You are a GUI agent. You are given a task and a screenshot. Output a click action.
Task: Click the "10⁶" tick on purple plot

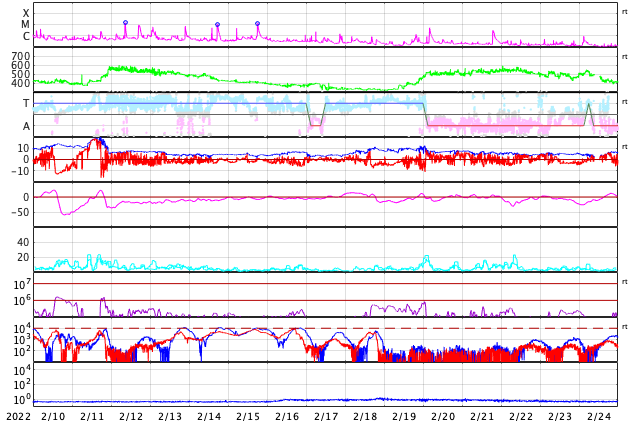click(22, 301)
